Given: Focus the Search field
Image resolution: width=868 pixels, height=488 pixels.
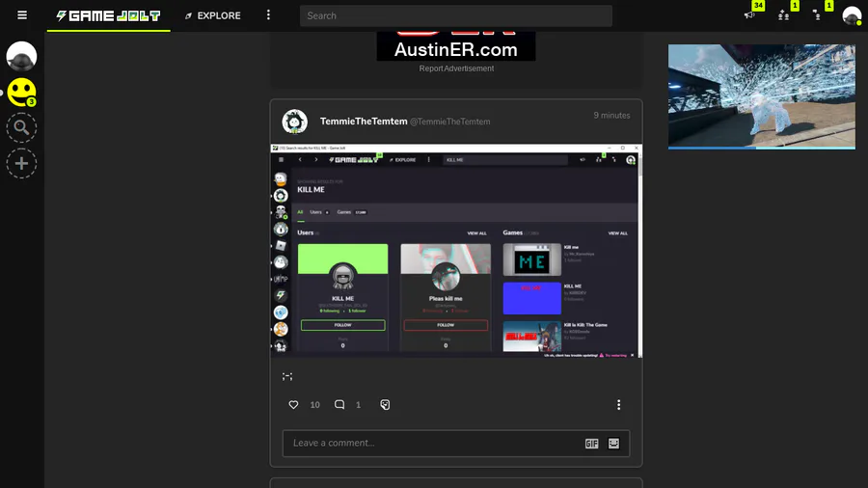Looking at the screenshot, I should 455,15.
